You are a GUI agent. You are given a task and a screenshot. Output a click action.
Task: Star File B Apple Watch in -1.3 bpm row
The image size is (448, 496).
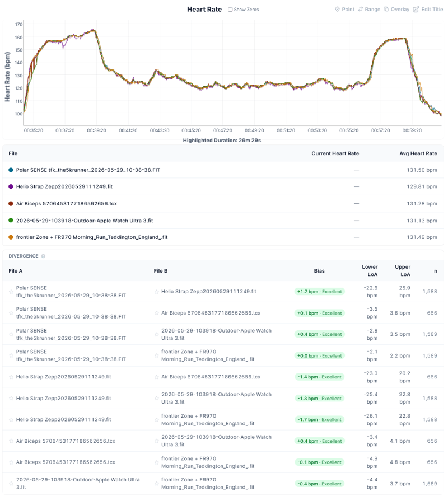coord(157,399)
